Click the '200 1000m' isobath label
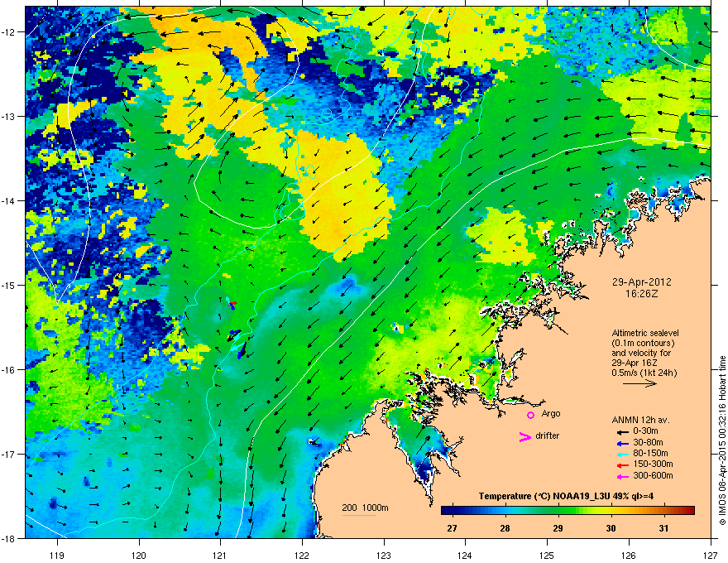This screenshot has height=563, width=728. 366,508
